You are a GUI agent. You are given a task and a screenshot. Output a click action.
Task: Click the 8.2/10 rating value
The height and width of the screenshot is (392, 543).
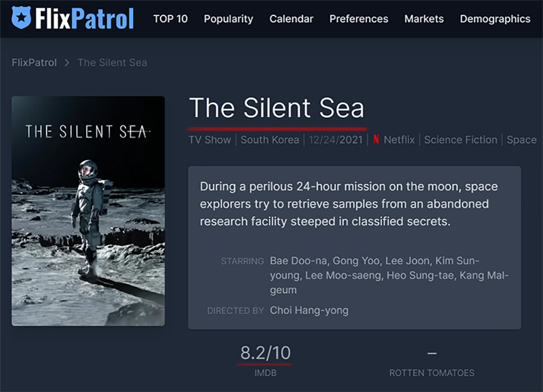[x=266, y=353]
